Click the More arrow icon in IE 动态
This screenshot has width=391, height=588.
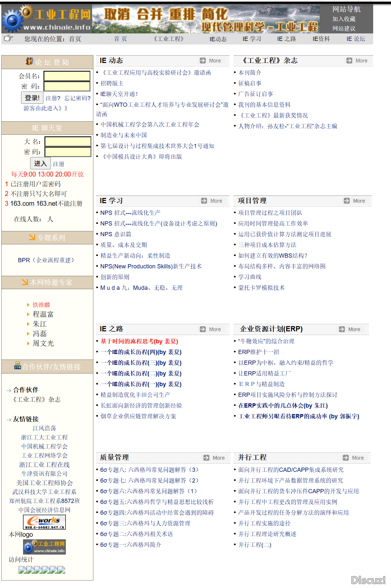(x=203, y=61)
